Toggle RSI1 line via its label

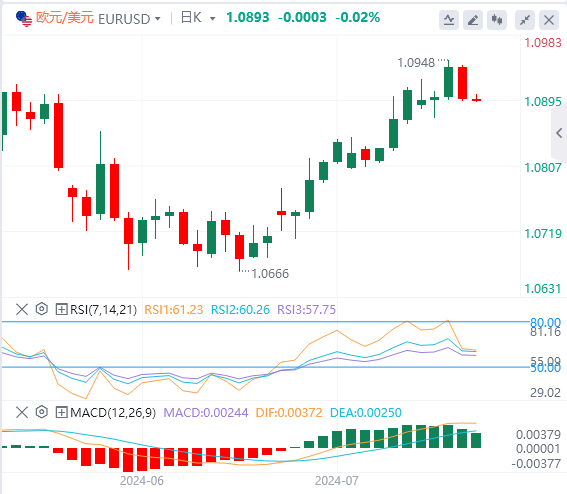[x=174, y=310]
